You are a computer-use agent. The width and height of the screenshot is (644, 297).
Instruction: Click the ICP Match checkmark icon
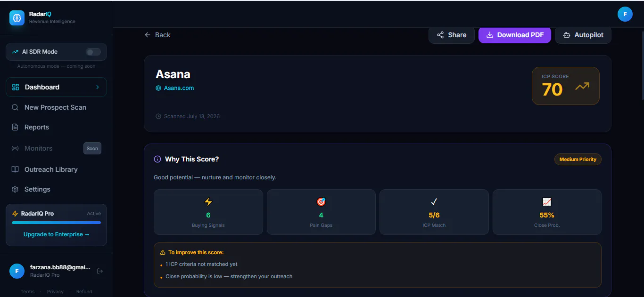(x=434, y=202)
